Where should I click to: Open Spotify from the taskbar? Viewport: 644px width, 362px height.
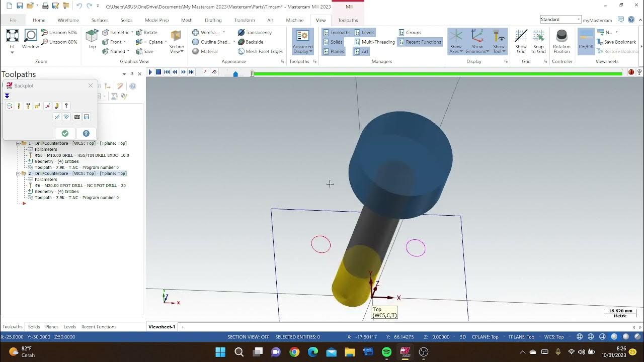point(386,352)
